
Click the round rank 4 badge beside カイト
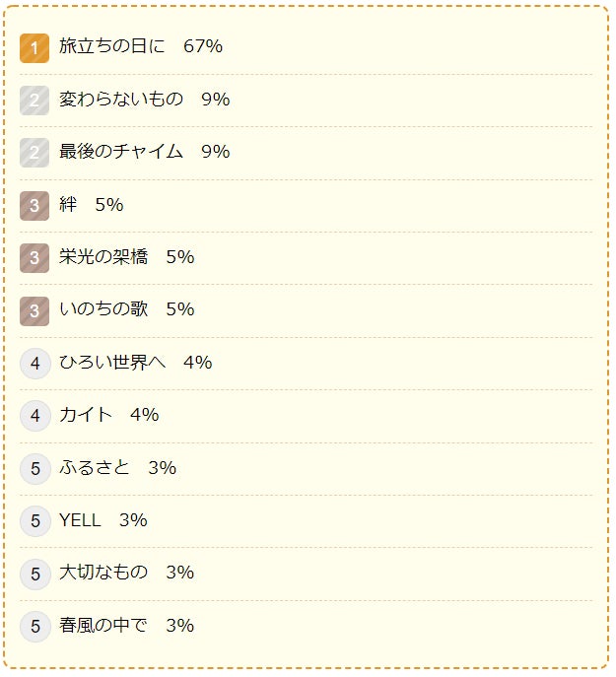coord(35,416)
